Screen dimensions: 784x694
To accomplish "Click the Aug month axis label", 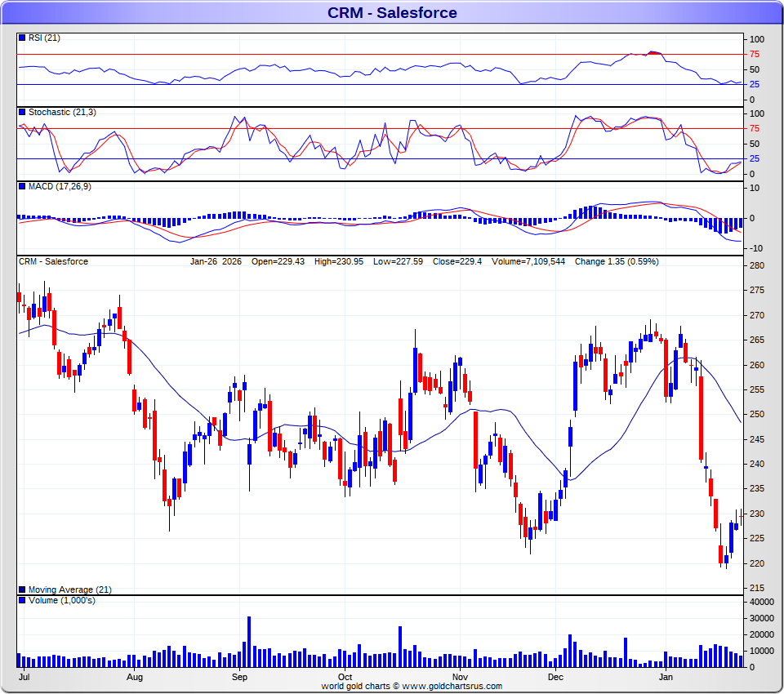I will pyautogui.click(x=135, y=677).
